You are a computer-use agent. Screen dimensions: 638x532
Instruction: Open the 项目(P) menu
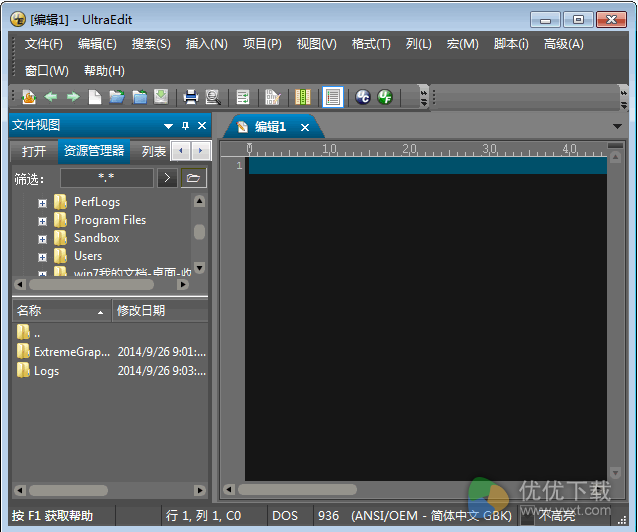click(x=262, y=44)
